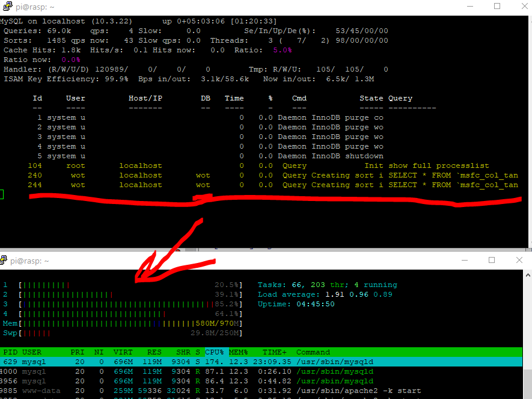Click the MEM% column header in htop
Image resolution: width=532 pixels, height=399 pixels.
click(x=238, y=352)
